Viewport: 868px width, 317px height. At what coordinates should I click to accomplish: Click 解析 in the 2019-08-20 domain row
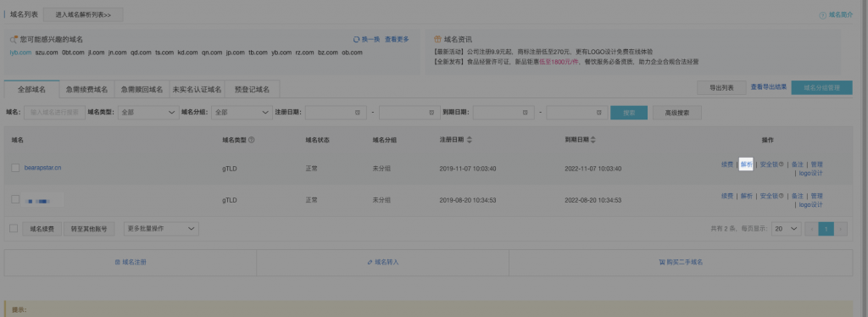pyautogui.click(x=746, y=196)
